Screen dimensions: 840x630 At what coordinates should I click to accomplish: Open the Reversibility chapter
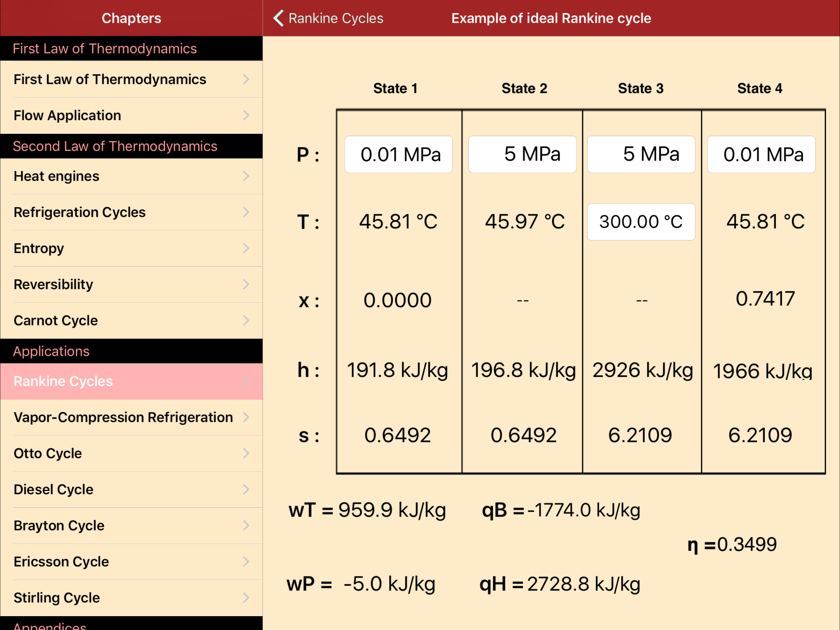click(x=53, y=284)
